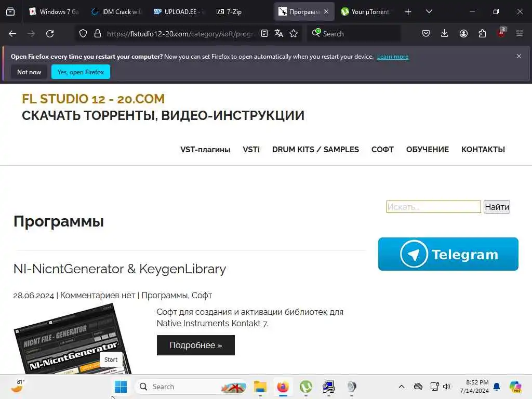This screenshot has height=399, width=532.
Task: Open the Telegram banner
Action: coord(448,254)
